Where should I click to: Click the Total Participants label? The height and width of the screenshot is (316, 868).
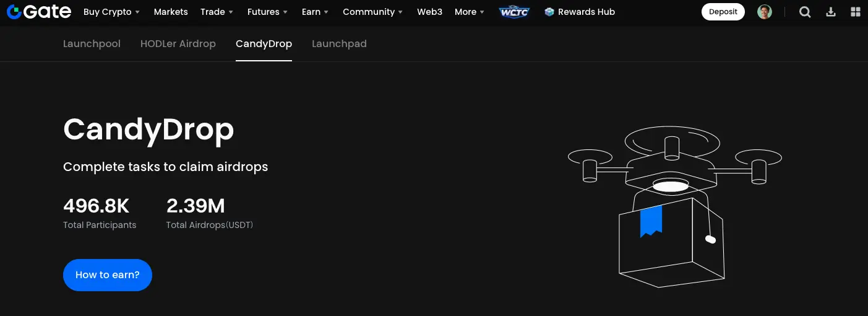point(100,225)
